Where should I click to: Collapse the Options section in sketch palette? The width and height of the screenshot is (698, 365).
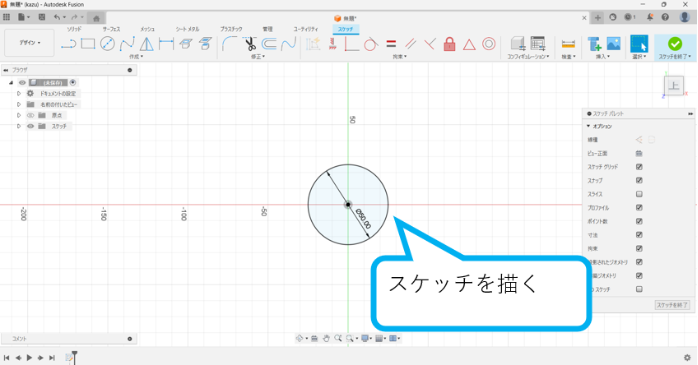pyautogui.click(x=588, y=126)
